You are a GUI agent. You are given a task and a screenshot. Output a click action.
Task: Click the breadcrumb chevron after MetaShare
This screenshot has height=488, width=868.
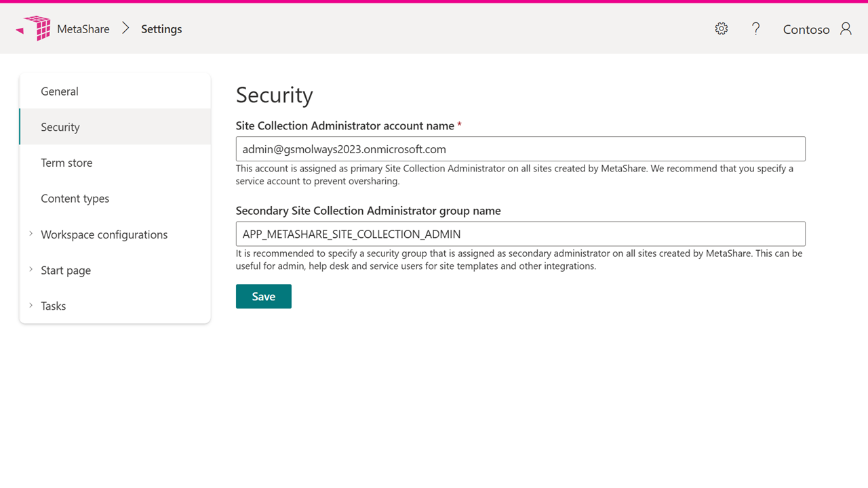pyautogui.click(x=125, y=28)
